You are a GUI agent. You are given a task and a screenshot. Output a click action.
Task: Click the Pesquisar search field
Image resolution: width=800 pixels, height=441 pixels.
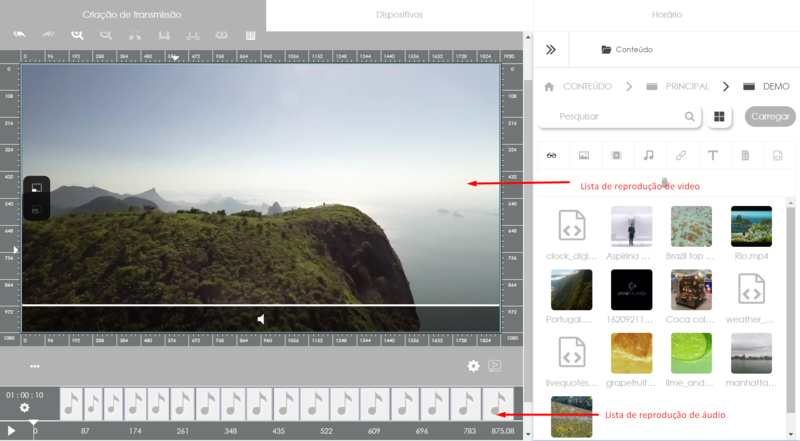point(615,117)
